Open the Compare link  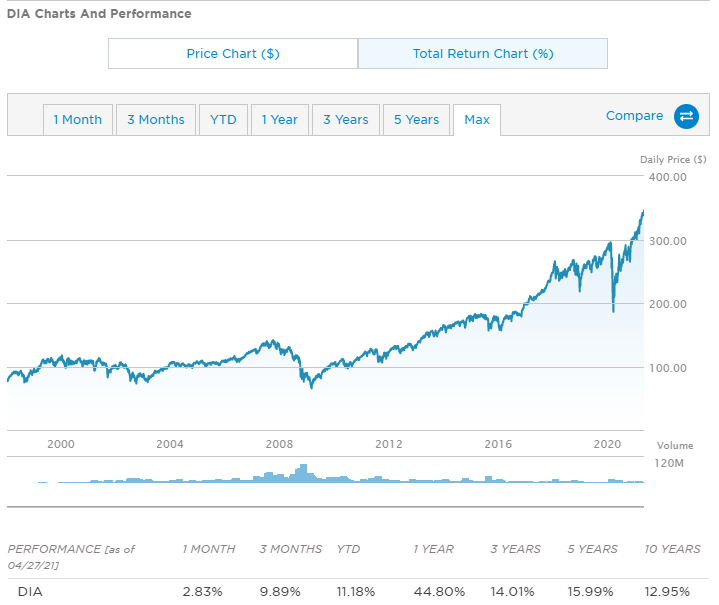point(634,116)
